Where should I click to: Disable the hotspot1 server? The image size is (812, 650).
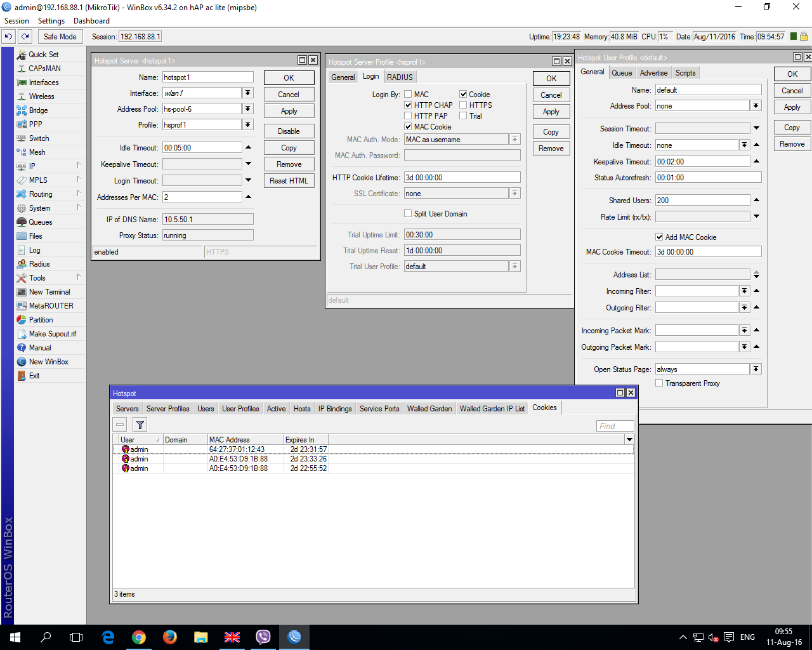click(x=289, y=131)
